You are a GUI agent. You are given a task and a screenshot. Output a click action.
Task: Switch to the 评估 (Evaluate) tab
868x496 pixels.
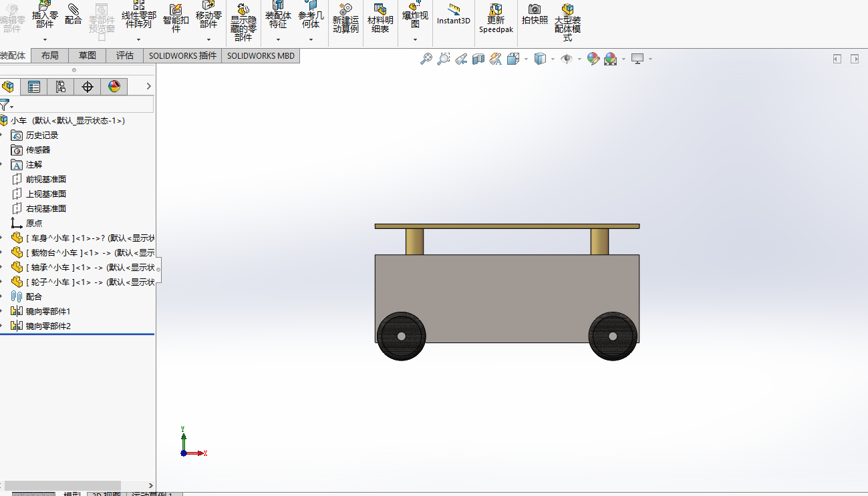(124, 55)
